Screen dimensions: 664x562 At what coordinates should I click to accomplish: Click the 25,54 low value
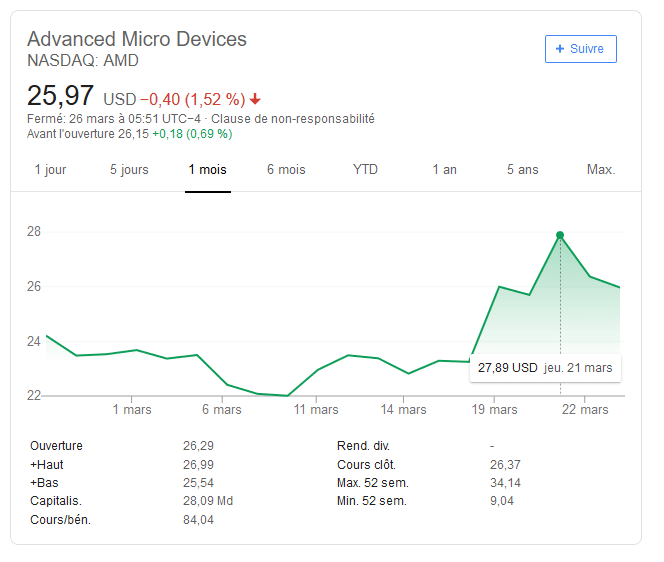click(198, 483)
